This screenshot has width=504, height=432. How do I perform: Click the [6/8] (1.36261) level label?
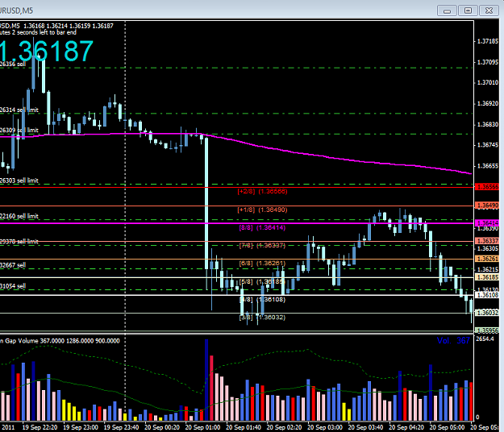click(262, 264)
